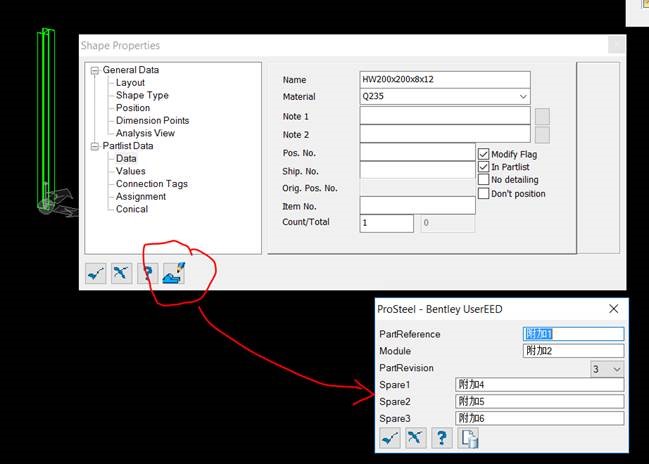The width and height of the screenshot is (649, 464).
Task: Select Analysis View tree item
Action: click(145, 133)
